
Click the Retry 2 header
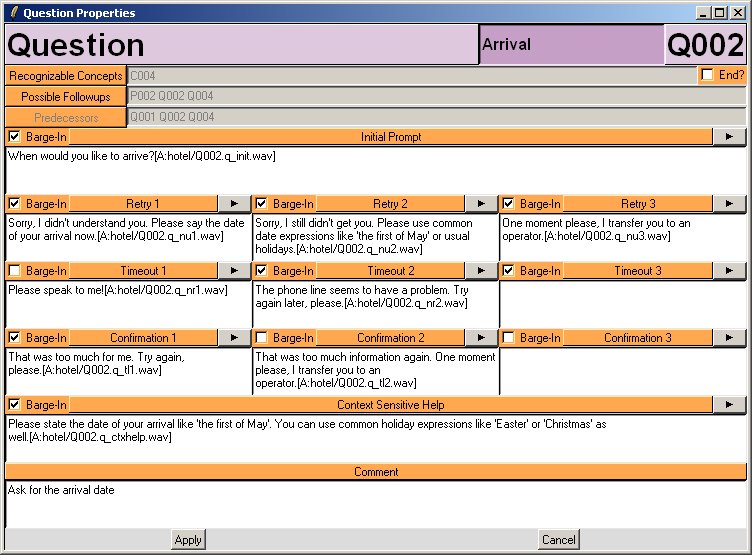click(x=390, y=204)
